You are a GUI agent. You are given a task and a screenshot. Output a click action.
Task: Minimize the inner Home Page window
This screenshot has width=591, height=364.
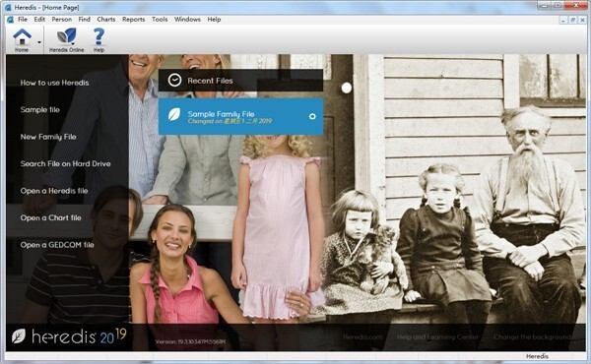click(x=563, y=20)
